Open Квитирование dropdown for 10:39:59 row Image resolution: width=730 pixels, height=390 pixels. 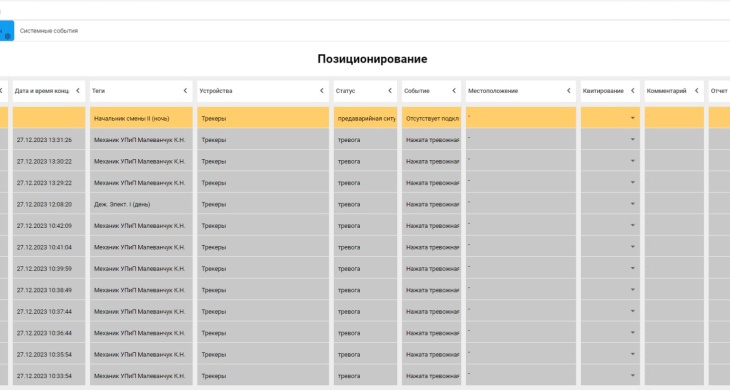pyautogui.click(x=632, y=268)
